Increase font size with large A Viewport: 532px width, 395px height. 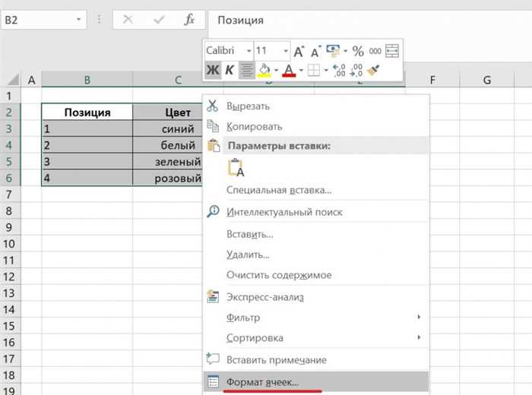(299, 51)
